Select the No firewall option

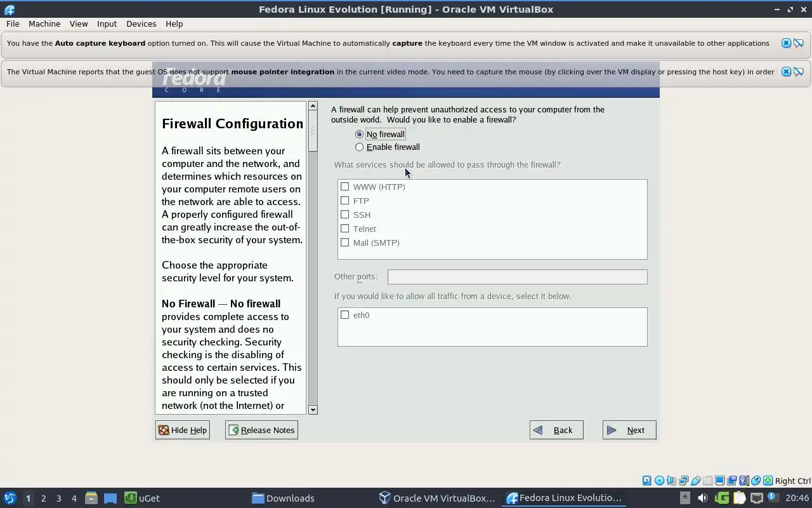click(x=379, y=134)
